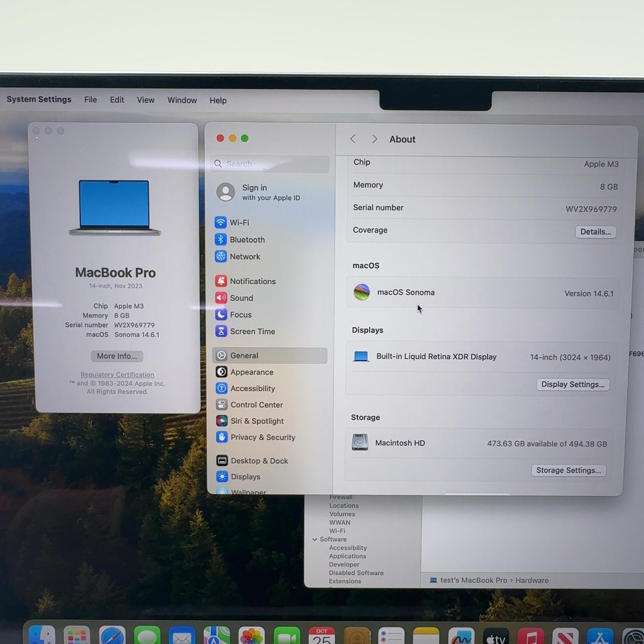The height and width of the screenshot is (644, 644).
Task: Open Storage Settings button
Action: [568, 470]
